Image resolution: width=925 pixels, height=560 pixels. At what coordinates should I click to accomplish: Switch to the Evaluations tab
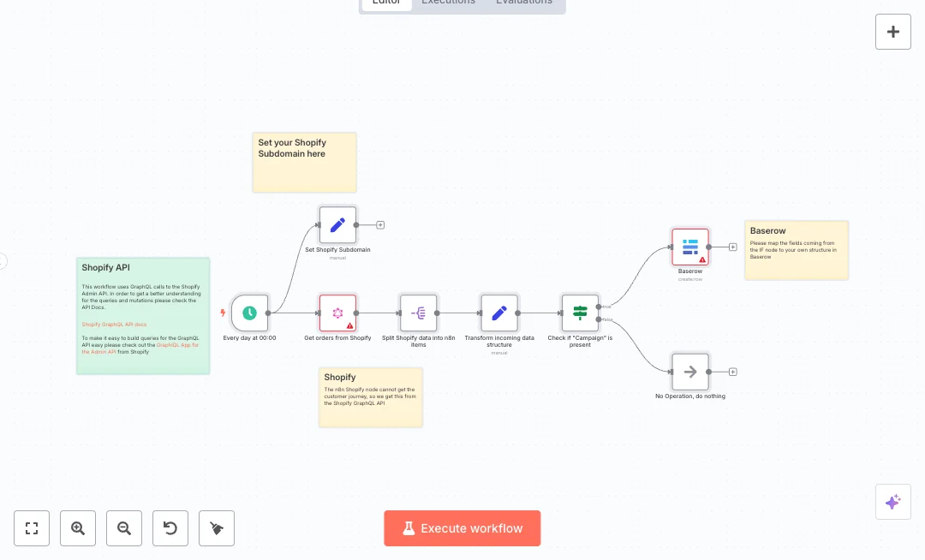524,3
